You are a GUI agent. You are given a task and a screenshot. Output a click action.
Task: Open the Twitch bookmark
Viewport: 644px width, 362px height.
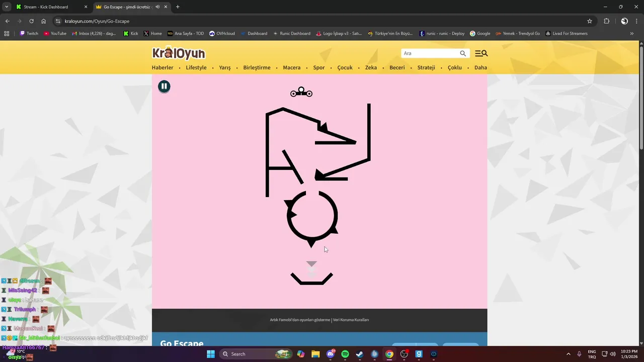pos(29,33)
